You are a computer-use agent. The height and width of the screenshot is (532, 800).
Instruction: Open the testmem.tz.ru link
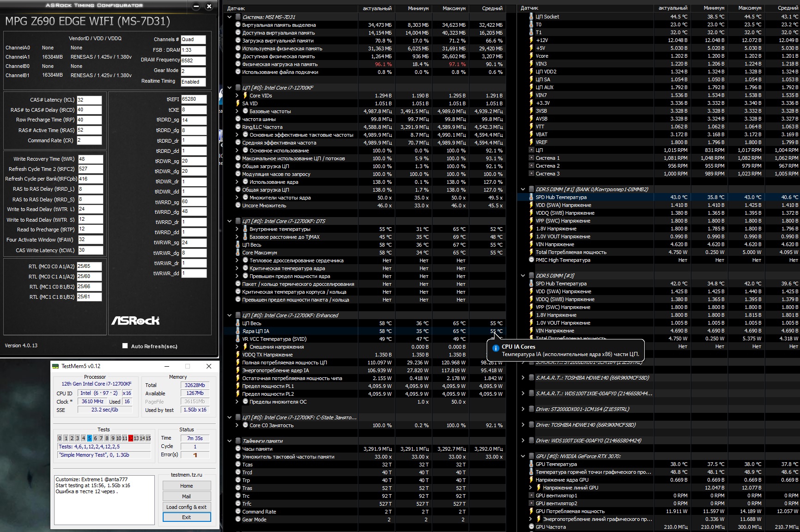[x=187, y=475]
